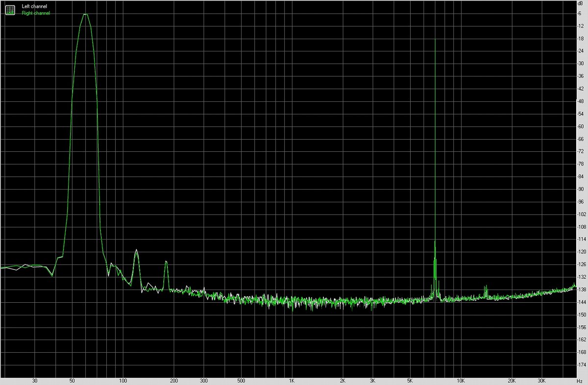Click the -90 label on the dB scale
Viewport: 588px width, 385px height.
pyautogui.click(x=580, y=189)
